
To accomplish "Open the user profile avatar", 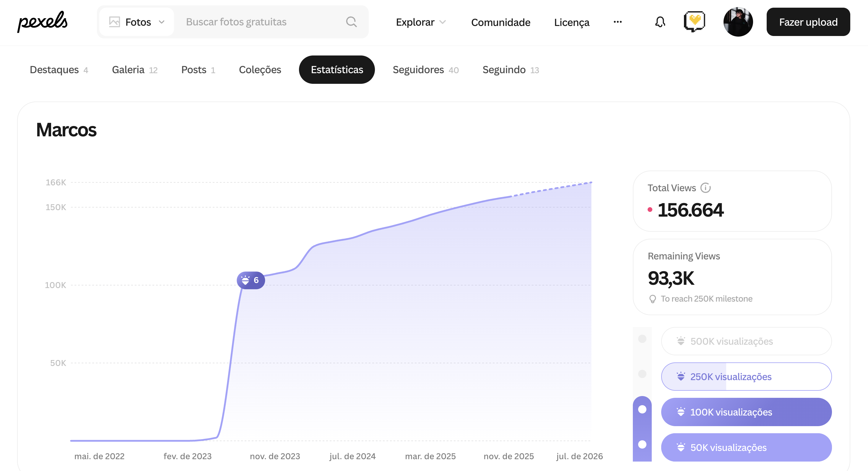I will pyautogui.click(x=738, y=22).
